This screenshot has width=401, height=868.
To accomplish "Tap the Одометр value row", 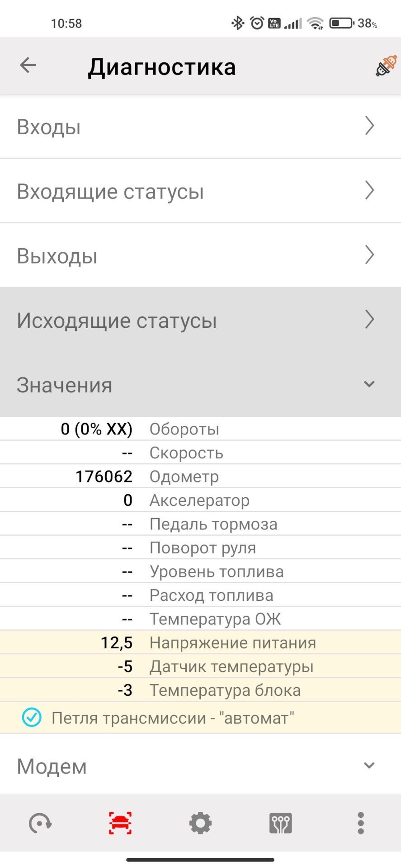I will coord(200,476).
